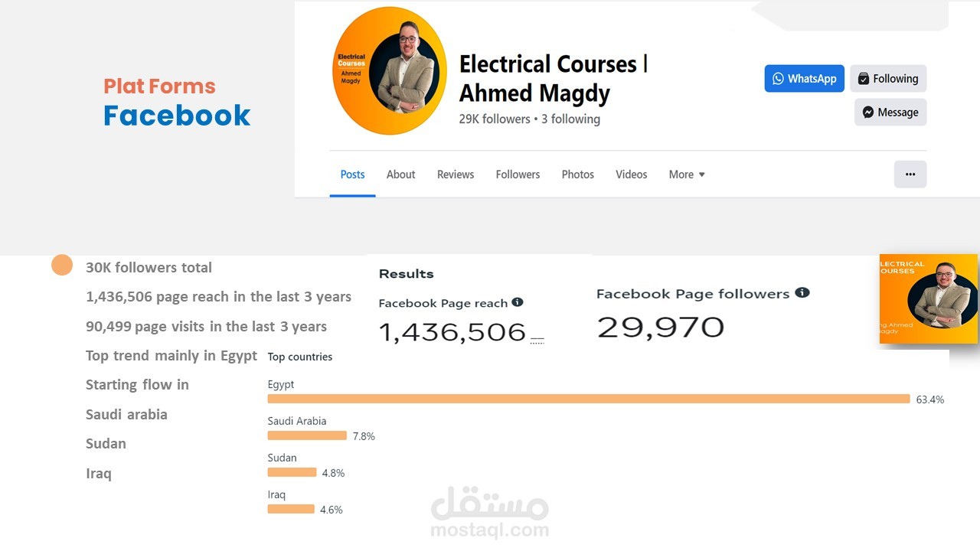The height and width of the screenshot is (551, 980).
Task: Open the circular page profile picture
Action: 390,70
